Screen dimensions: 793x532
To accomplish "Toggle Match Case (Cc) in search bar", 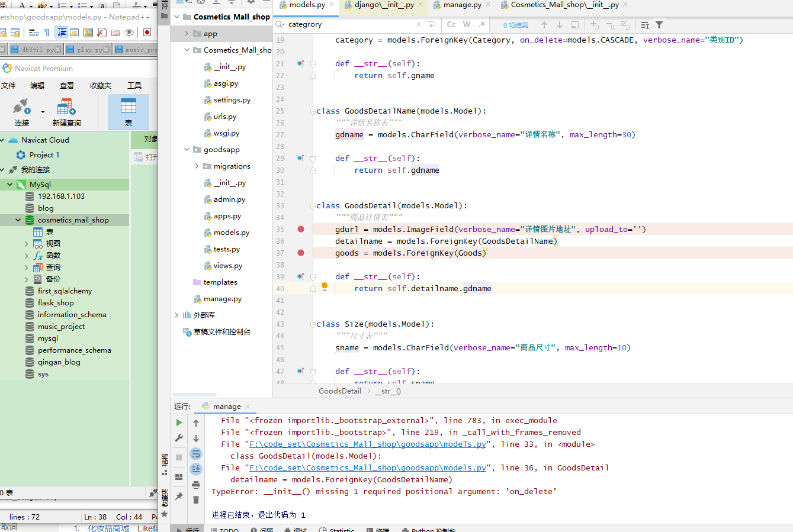I will coord(451,24).
